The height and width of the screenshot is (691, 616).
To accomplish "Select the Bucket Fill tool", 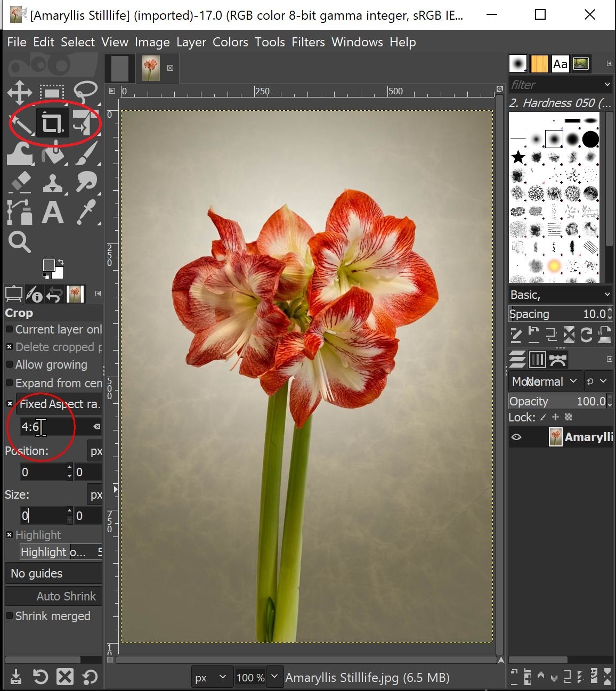I will [52, 154].
